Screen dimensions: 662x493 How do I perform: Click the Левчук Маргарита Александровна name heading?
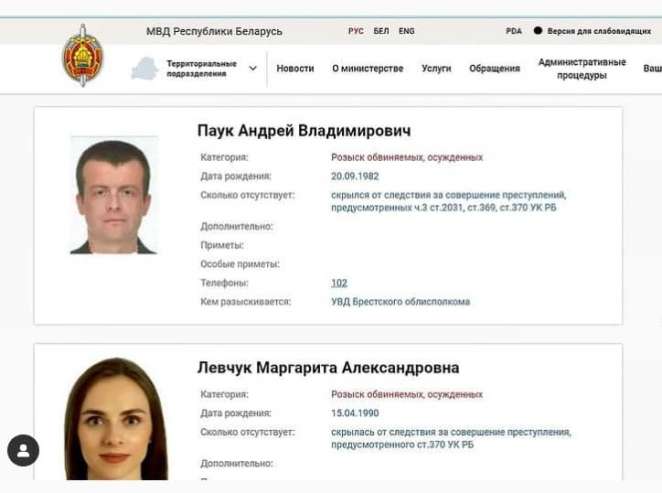(x=328, y=368)
